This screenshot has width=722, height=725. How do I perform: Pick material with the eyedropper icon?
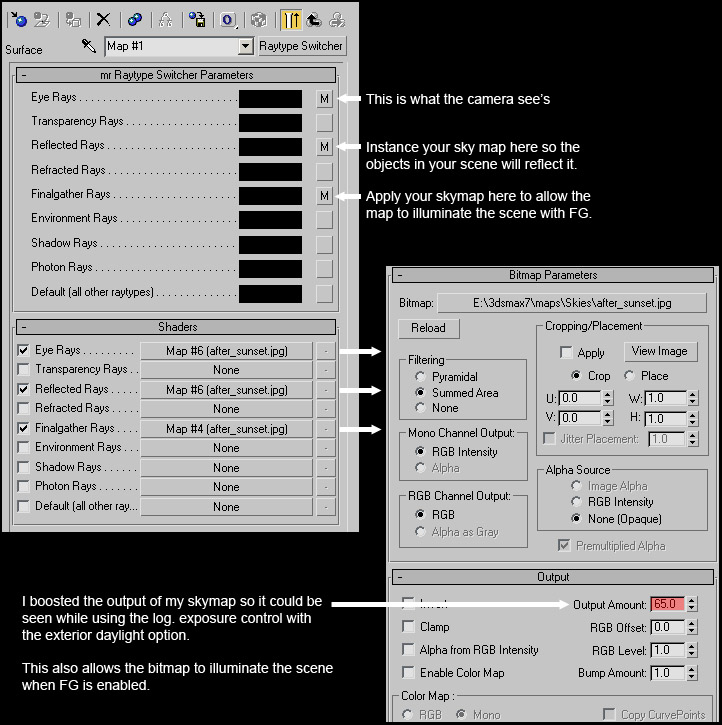tap(88, 46)
